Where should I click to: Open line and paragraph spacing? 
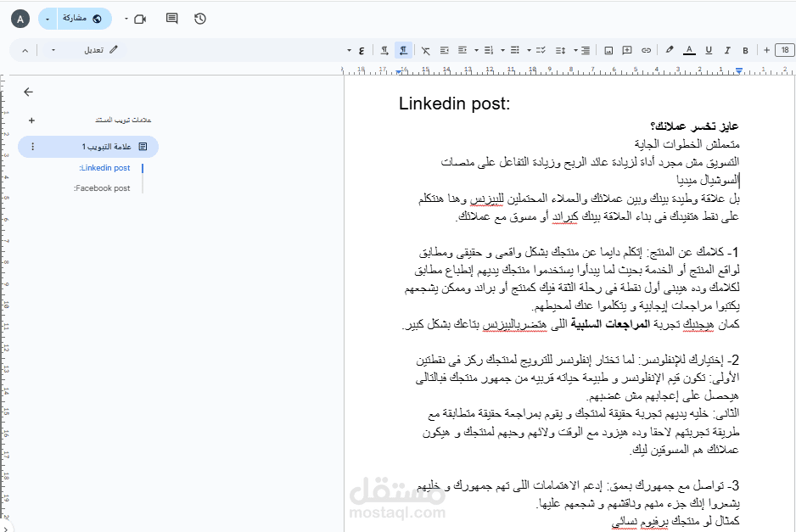tap(560, 50)
